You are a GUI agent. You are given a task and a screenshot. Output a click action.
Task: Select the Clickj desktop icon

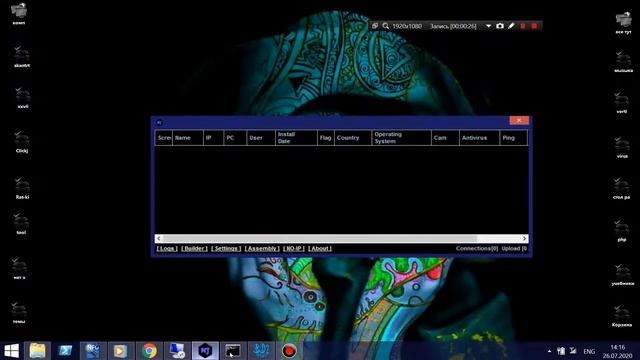22,142
